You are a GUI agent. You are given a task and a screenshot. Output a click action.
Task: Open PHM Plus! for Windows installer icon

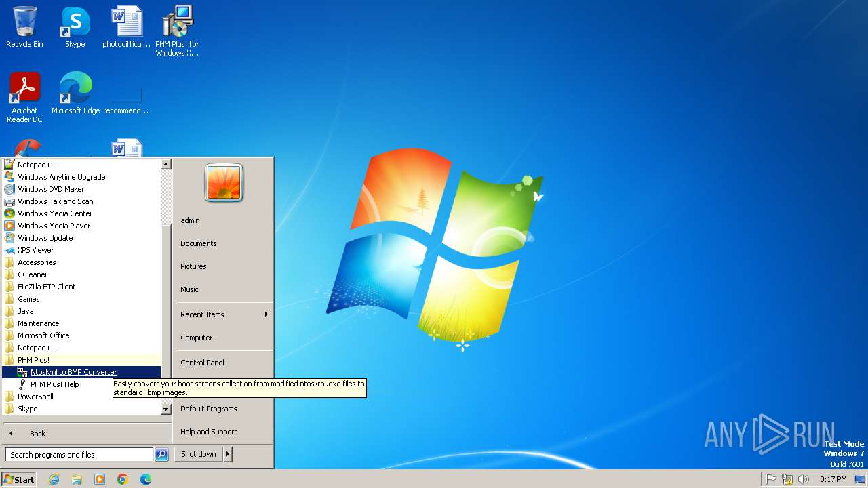pos(177,31)
